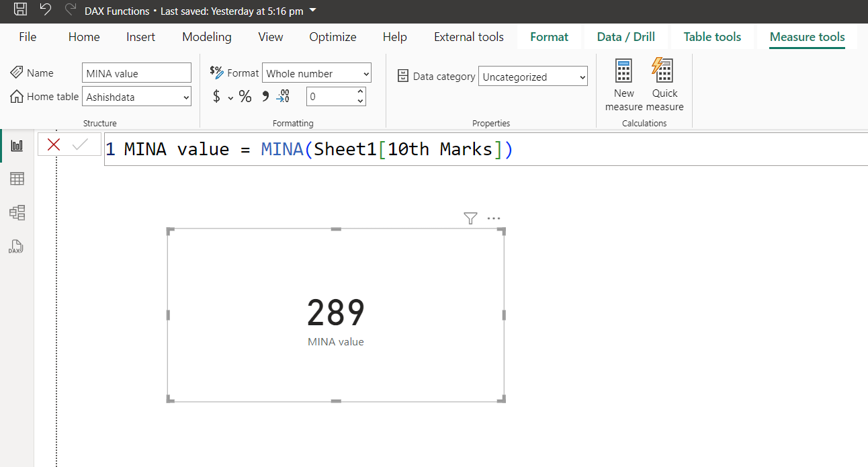Image resolution: width=868 pixels, height=467 pixels.
Task: Cancel the formula with the red X
Action: (x=54, y=144)
